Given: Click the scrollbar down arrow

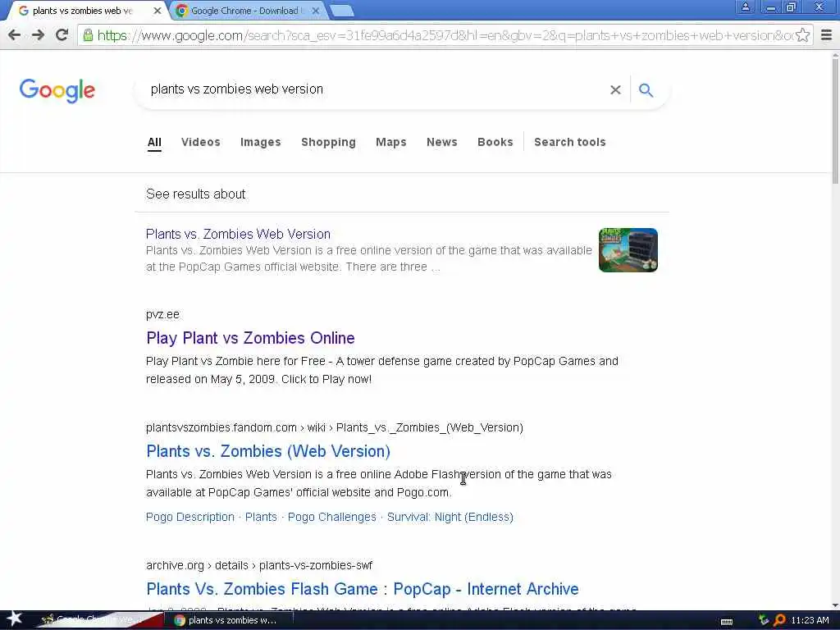Looking at the screenshot, I should 835,605.
